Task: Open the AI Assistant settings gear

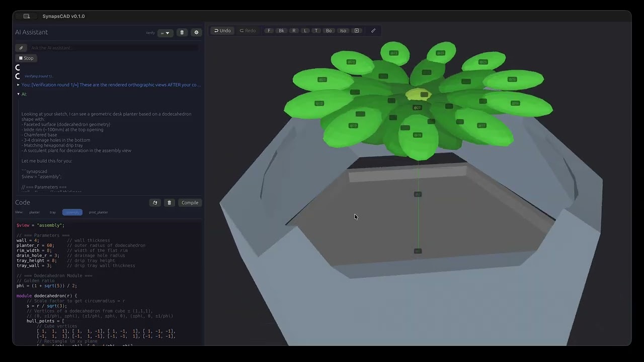Action: (196, 32)
